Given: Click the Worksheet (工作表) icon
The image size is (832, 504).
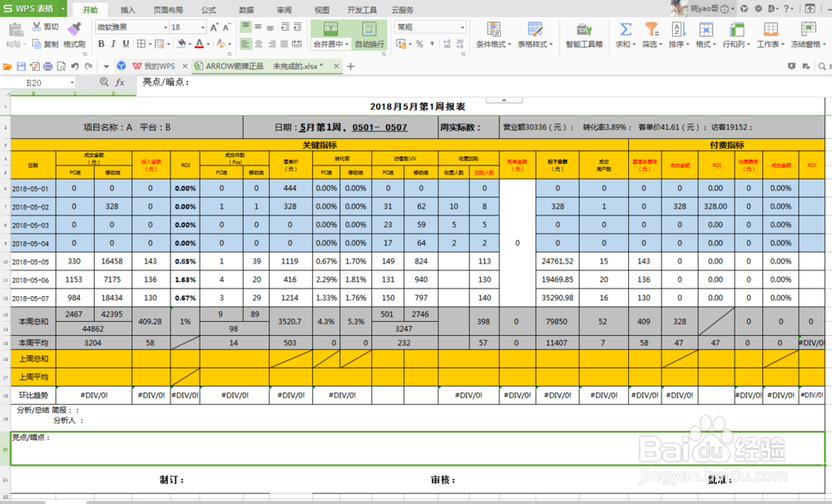Looking at the screenshot, I should tap(770, 28).
